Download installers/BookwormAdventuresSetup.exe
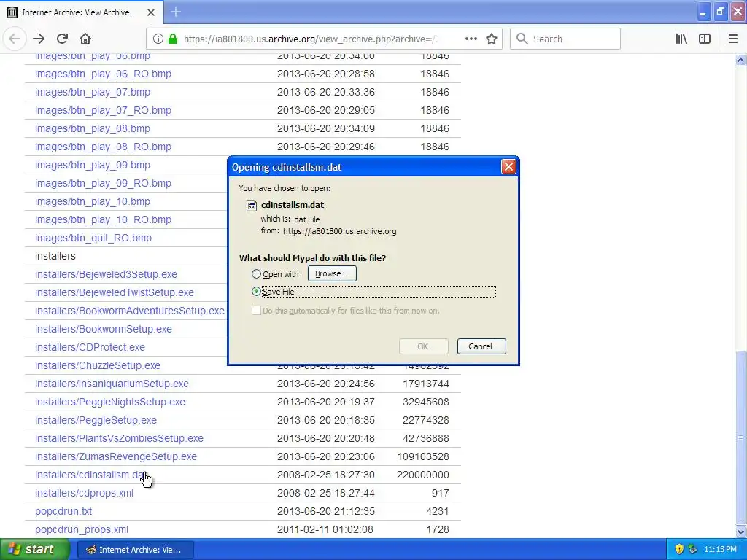747x560 pixels. tap(130, 311)
